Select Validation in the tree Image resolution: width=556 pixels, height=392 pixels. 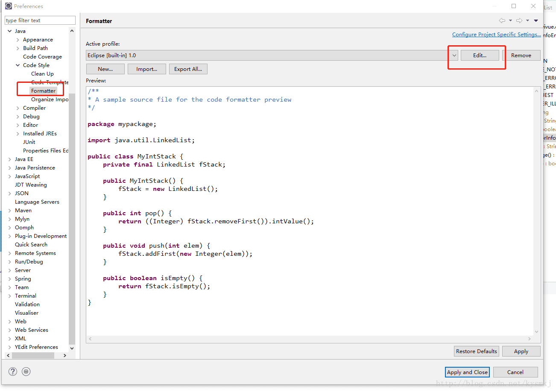tap(27, 304)
